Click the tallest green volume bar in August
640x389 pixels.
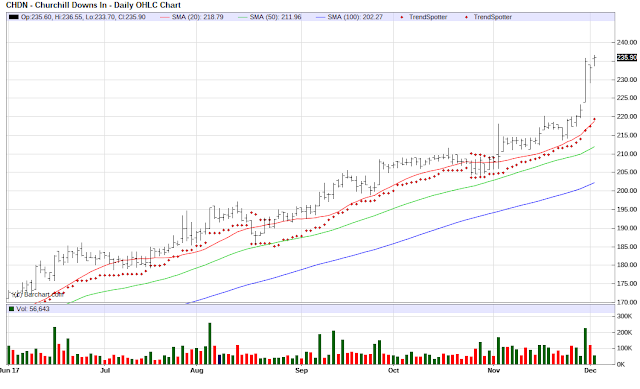(210, 344)
